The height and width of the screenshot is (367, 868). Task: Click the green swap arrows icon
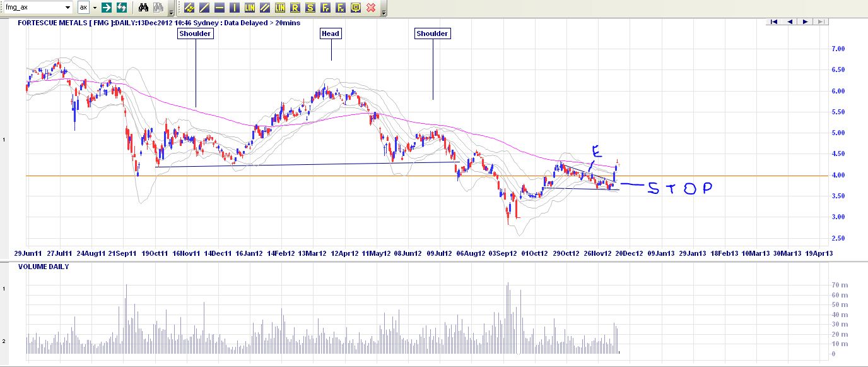click(121, 8)
